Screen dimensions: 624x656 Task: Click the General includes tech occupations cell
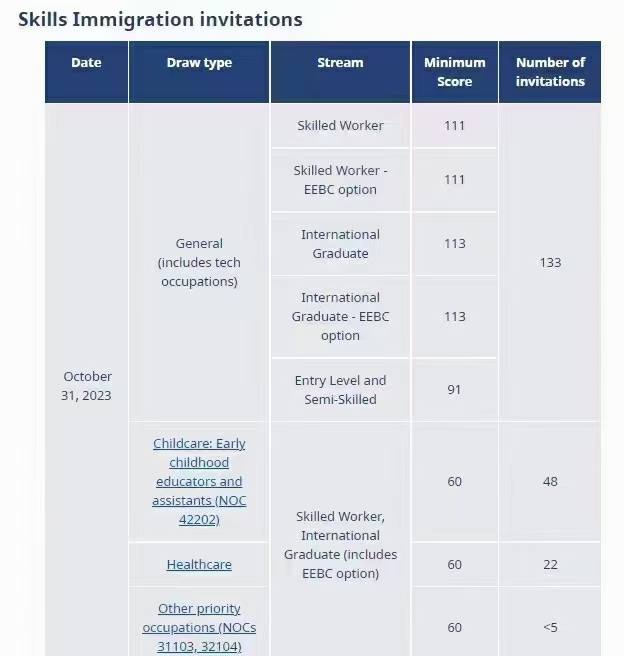[199, 262]
